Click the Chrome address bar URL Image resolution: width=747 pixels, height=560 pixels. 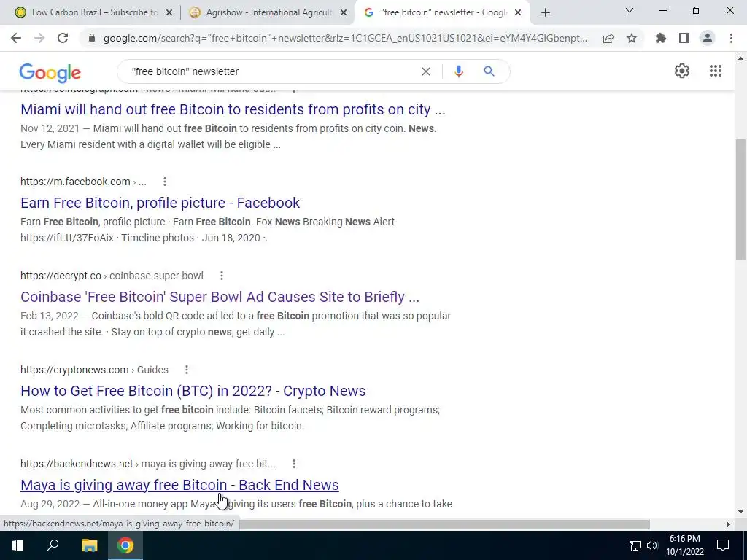345,38
